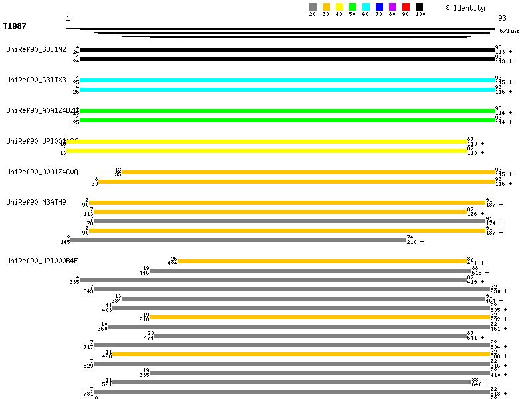Screen dimensions: 532x399
Task: Open the UniRef90_G3J1N2 sequence label
Action: (36, 50)
